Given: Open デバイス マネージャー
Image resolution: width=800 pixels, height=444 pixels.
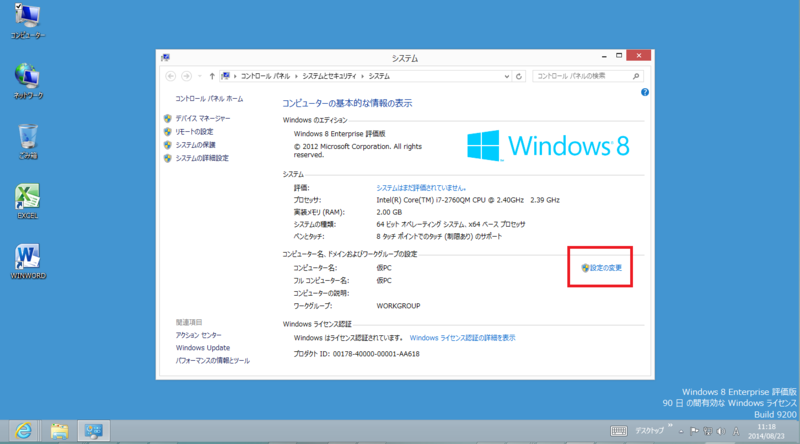Looking at the screenshot, I should [203, 118].
